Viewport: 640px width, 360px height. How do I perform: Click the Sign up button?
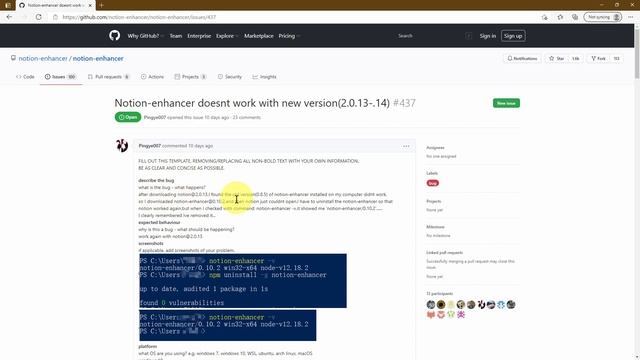pyautogui.click(x=513, y=36)
